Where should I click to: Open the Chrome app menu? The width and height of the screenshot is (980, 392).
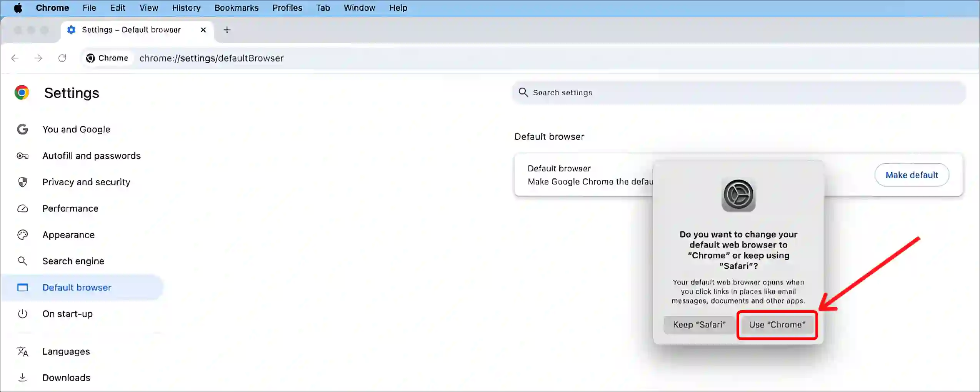52,8
